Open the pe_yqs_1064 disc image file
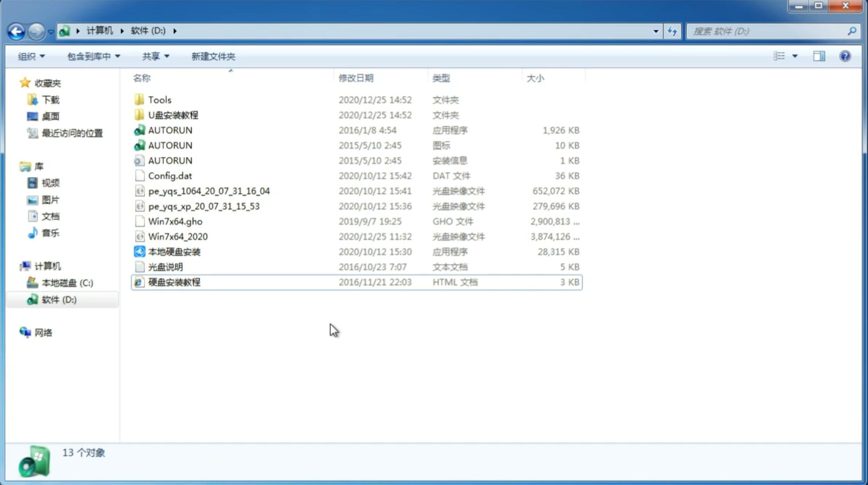This screenshot has height=485, width=868. pos(209,191)
